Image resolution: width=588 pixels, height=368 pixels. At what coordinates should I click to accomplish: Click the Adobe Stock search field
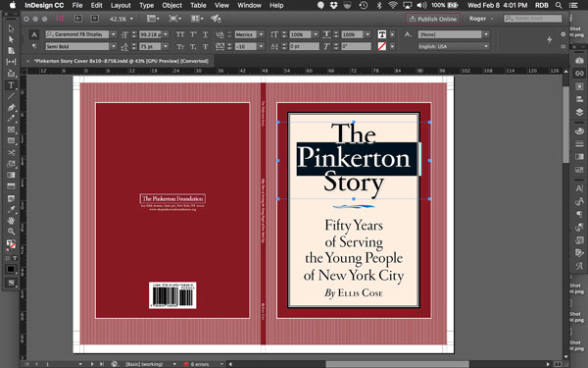532,18
